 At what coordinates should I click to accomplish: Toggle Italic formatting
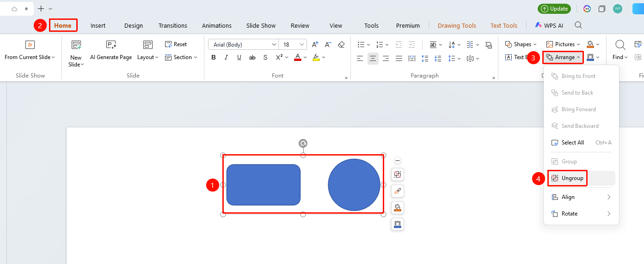[227, 58]
